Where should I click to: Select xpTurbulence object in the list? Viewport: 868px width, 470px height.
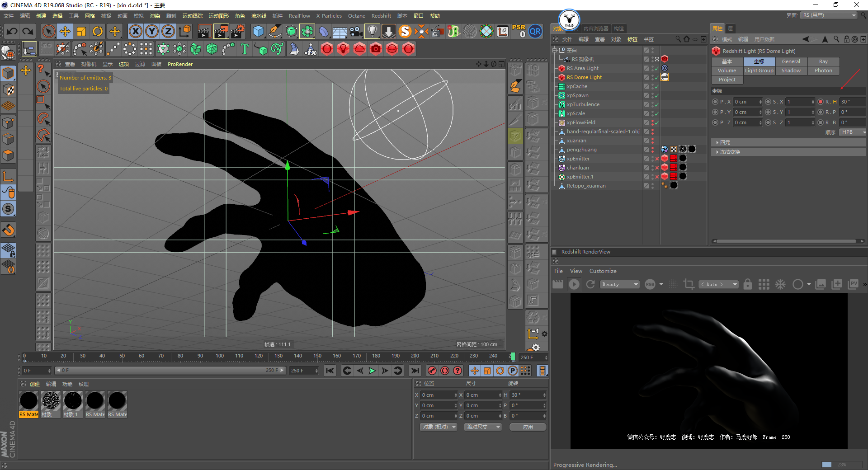click(x=583, y=104)
